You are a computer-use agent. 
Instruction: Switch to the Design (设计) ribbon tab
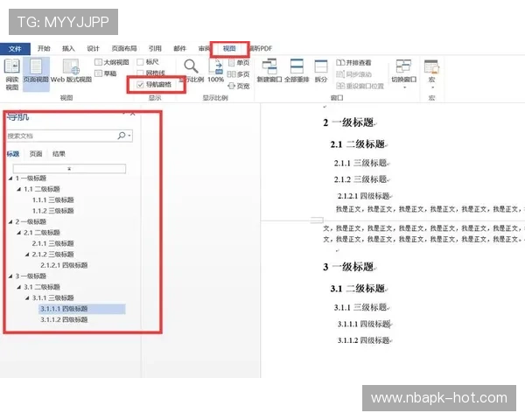[x=93, y=49]
